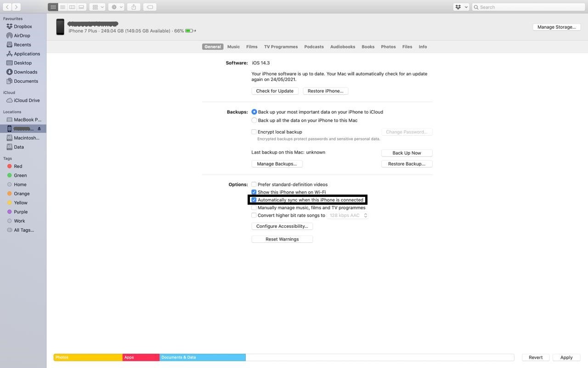Open AirDrop from the sidebar
This screenshot has height=368, width=588.
pyautogui.click(x=23, y=35)
